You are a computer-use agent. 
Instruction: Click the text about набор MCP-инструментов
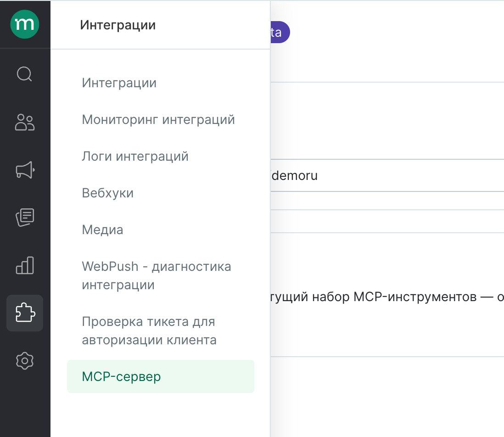point(387,297)
